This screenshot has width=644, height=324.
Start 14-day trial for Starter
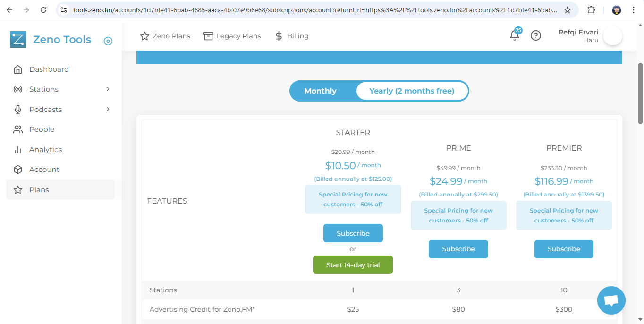(353, 265)
